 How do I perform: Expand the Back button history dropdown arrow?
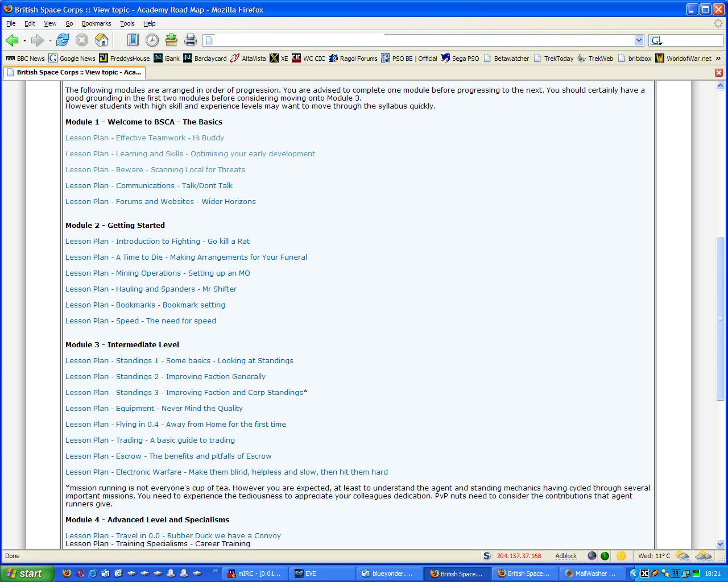pos(24,40)
